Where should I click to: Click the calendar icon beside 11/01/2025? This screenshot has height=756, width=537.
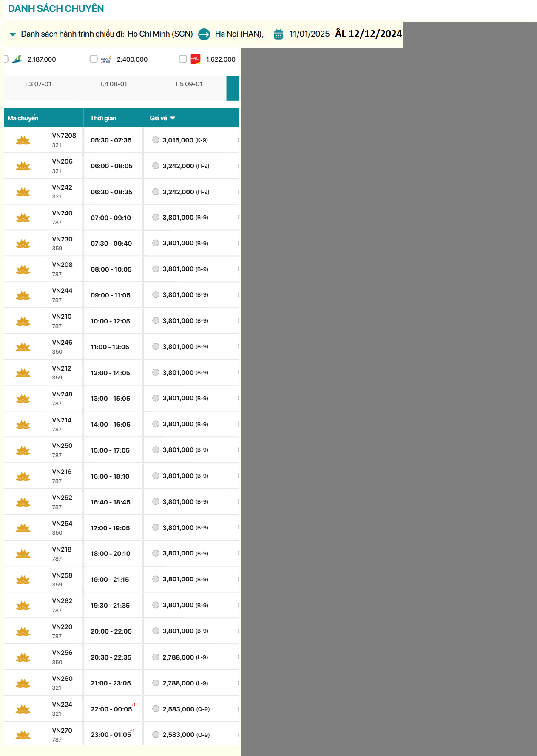278,34
